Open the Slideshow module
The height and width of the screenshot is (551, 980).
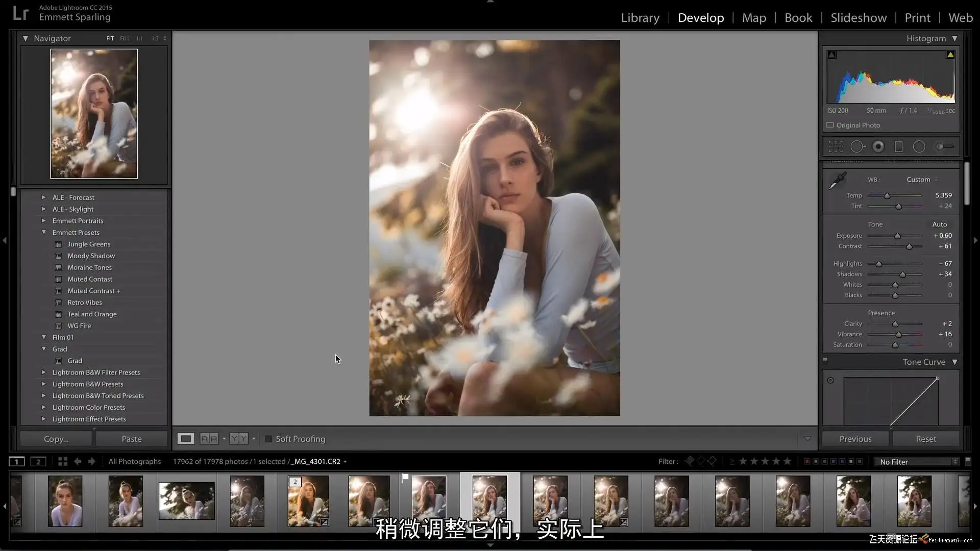(859, 18)
